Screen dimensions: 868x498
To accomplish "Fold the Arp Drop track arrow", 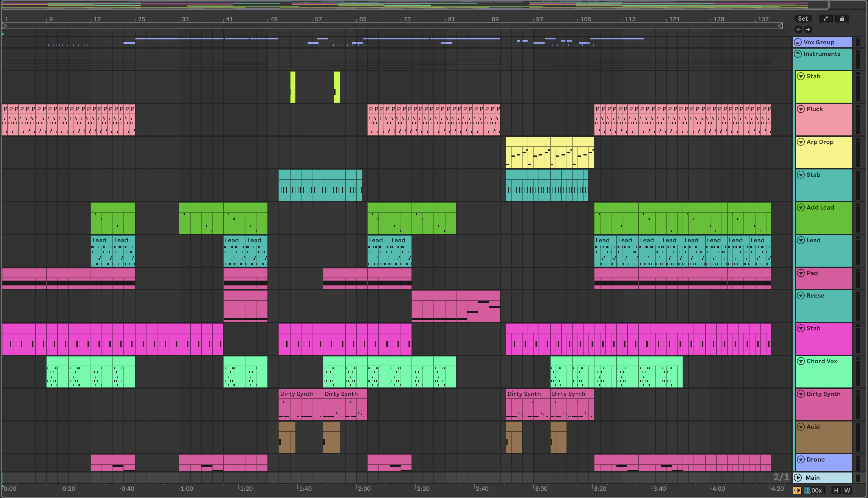I will pos(801,142).
